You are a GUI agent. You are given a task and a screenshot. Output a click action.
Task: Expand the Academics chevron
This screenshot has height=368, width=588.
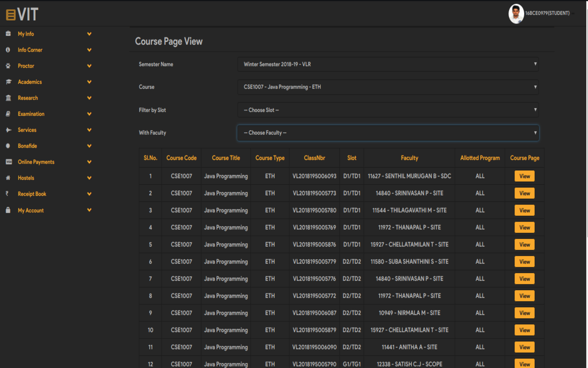(89, 82)
